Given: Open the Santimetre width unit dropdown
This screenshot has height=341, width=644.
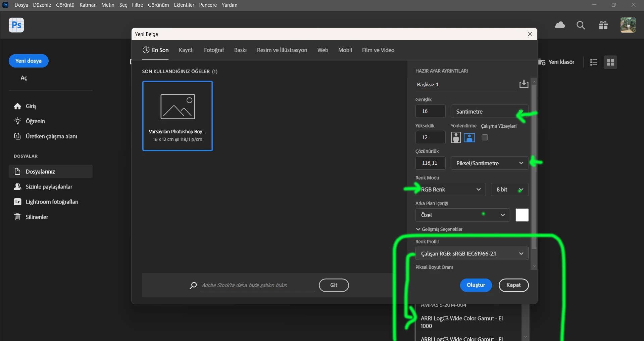Looking at the screenshot, I should coord(489,112).
